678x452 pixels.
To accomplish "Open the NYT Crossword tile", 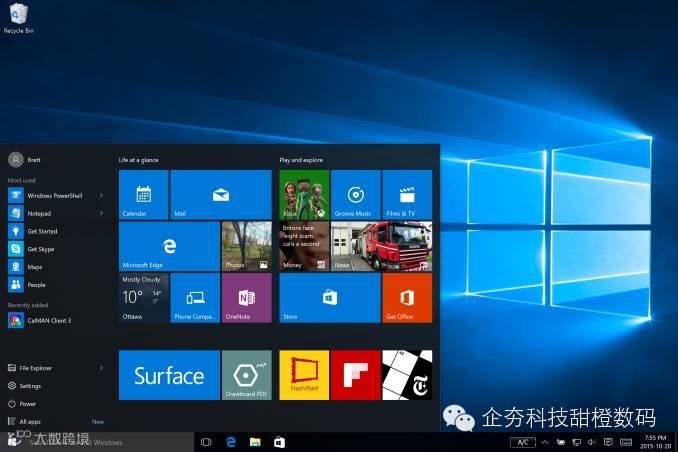I will pos(407,375).
